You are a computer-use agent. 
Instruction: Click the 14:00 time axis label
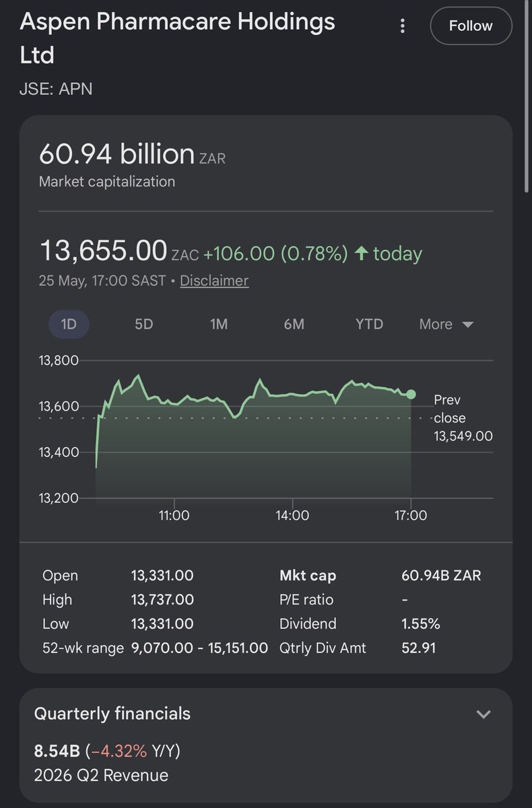(292, 515)
